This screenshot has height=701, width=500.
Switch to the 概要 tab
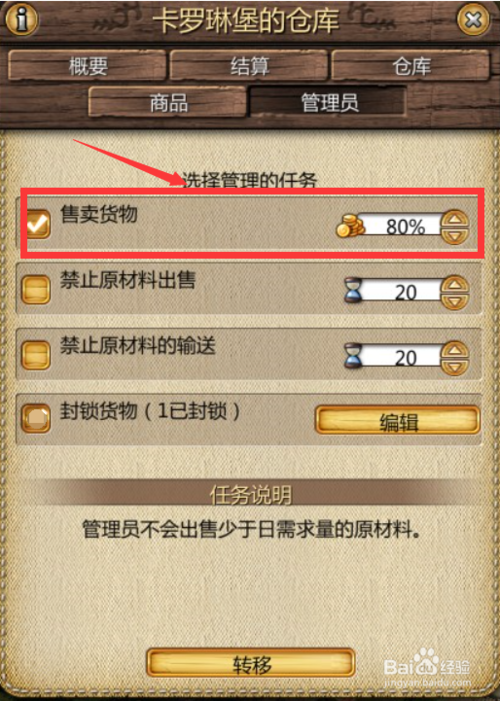tap(88, 66)
